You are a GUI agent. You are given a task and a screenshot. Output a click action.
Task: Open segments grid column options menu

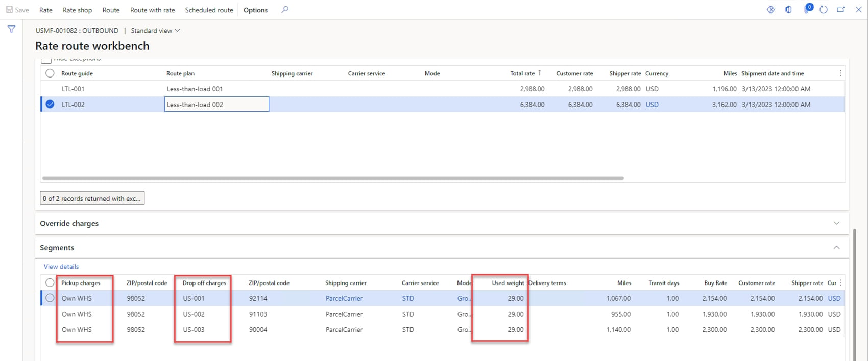840,283
